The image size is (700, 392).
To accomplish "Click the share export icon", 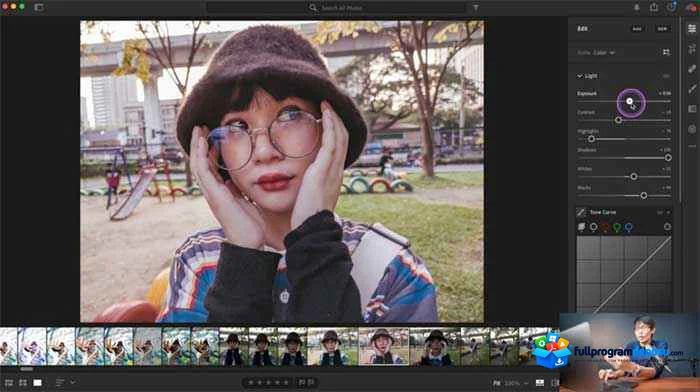I will [654, 7].
